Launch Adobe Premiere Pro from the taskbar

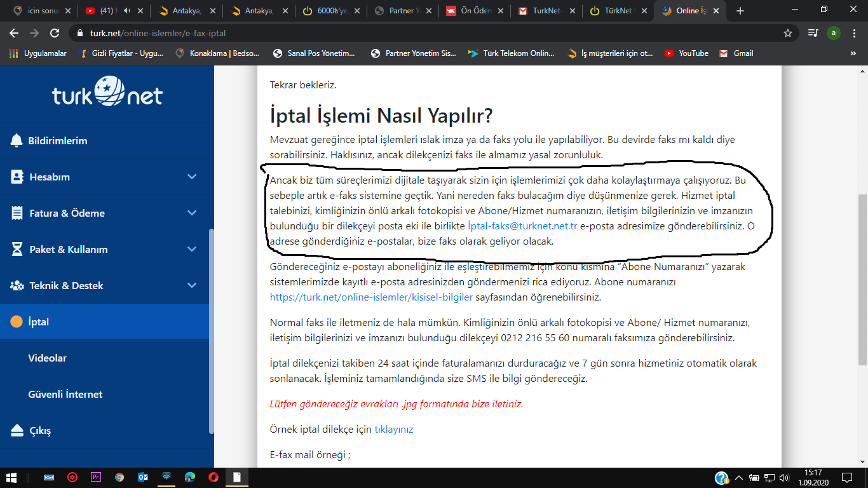click(x=96, y=477)
